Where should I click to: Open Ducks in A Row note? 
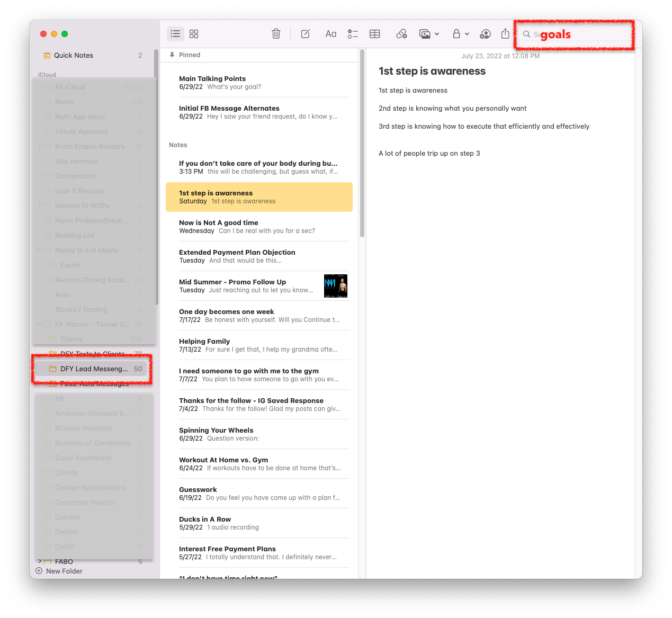pyautogui.click(x=259, y=523)
